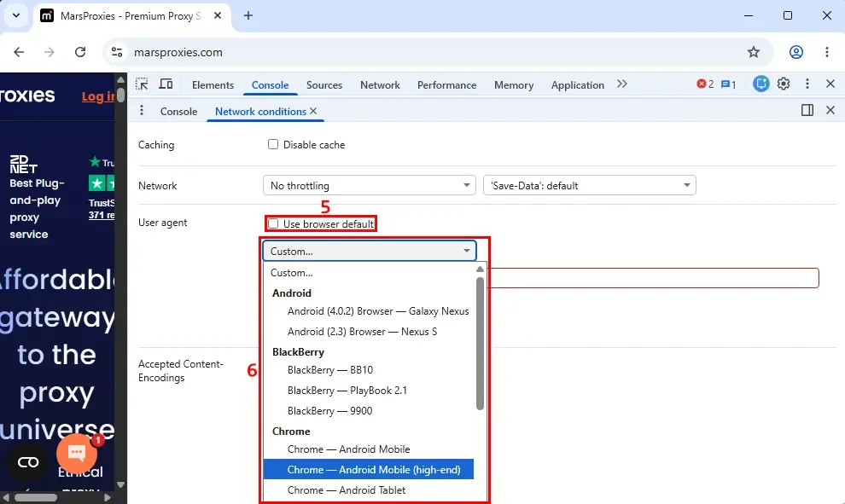Choose Android (2.3) Browser — Nexus S

369,332
